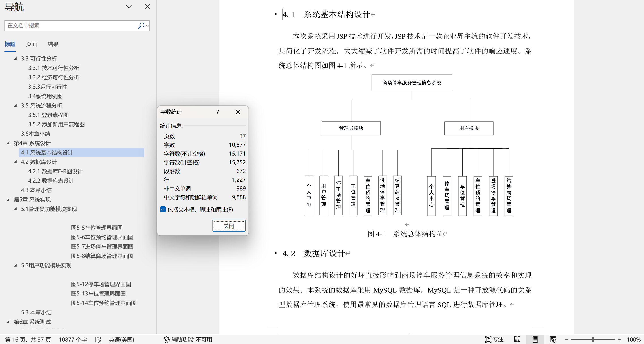Click the 关闭 button in dialog

(229, 226)
